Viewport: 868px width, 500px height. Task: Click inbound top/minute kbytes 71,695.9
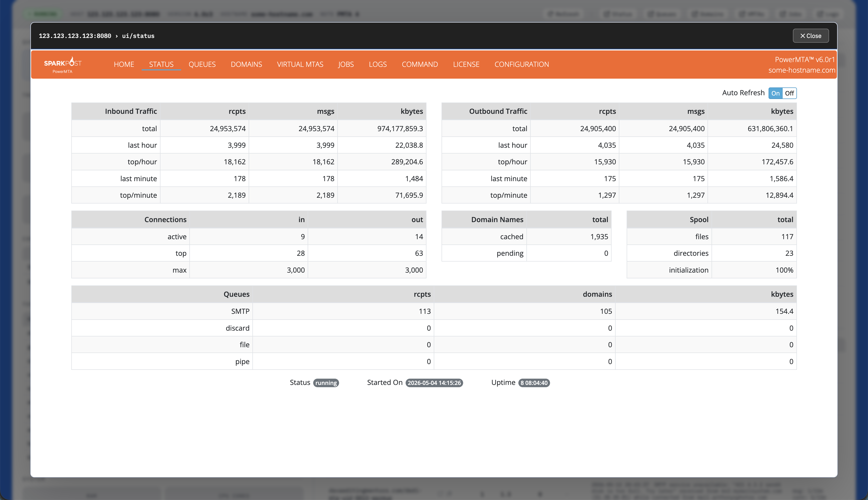coord(409,195)
